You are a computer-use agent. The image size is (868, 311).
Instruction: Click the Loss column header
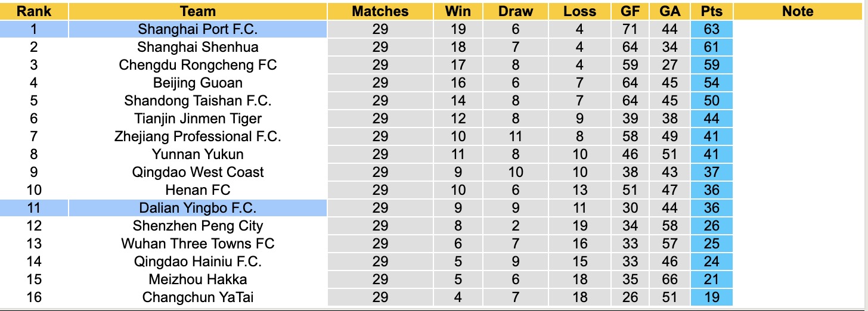click(579, 11)
